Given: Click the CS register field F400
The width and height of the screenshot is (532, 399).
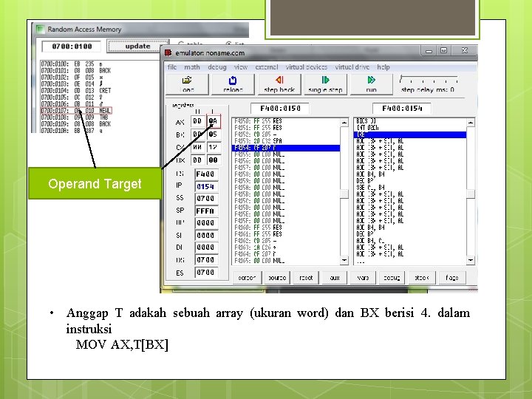Looking at the screenshot, I should (x=206, y=174).
